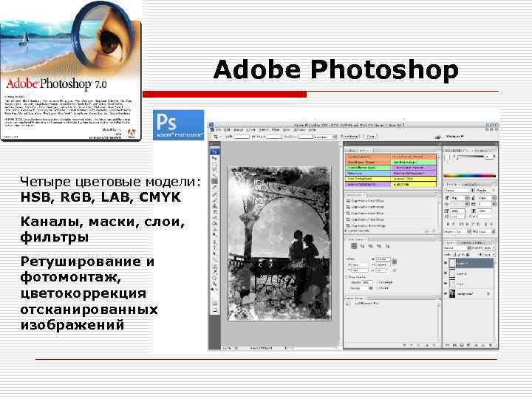Click the blue button in the Actions panel
This screenshot has height=399, width=532.
[368, 174]
